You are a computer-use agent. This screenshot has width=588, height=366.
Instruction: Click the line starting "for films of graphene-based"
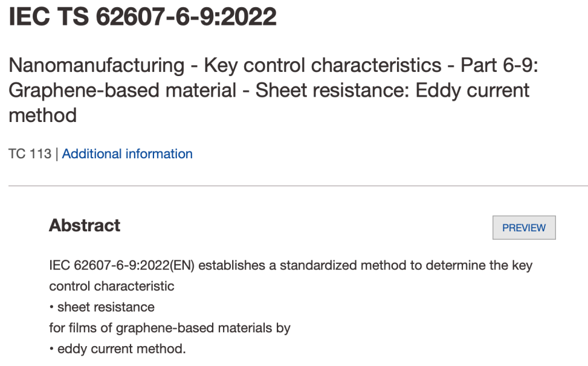[170, 328]
